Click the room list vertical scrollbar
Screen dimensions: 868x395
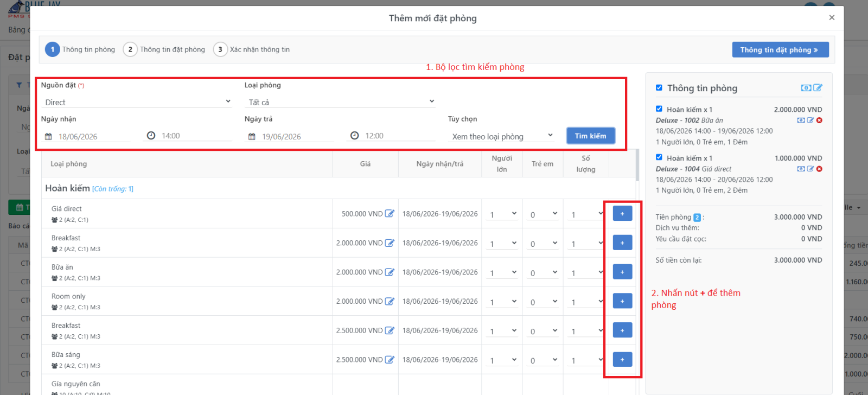point(637,165)
